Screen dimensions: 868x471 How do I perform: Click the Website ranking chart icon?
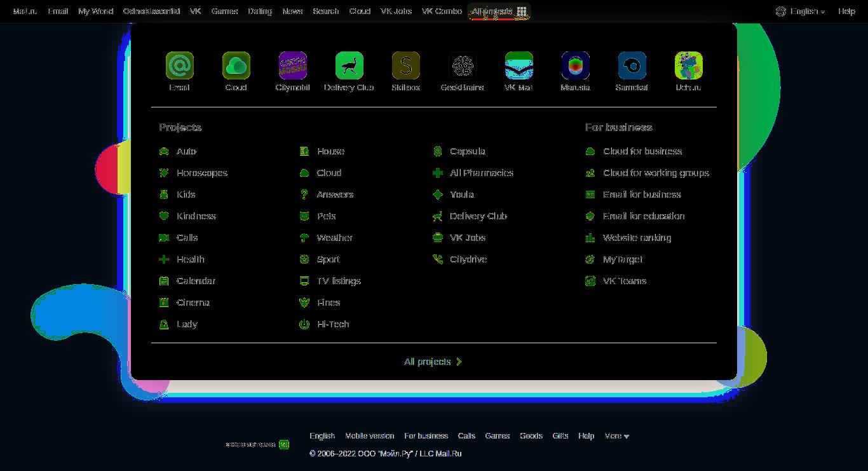590,238
